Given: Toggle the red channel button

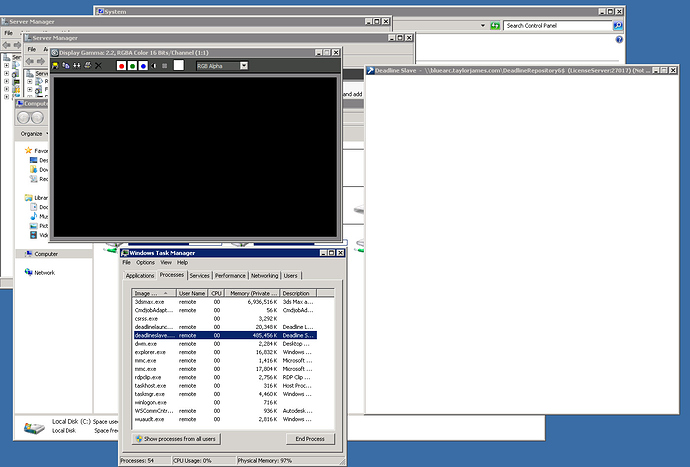Looking at the screenshot, I should (x=120, y=66).
